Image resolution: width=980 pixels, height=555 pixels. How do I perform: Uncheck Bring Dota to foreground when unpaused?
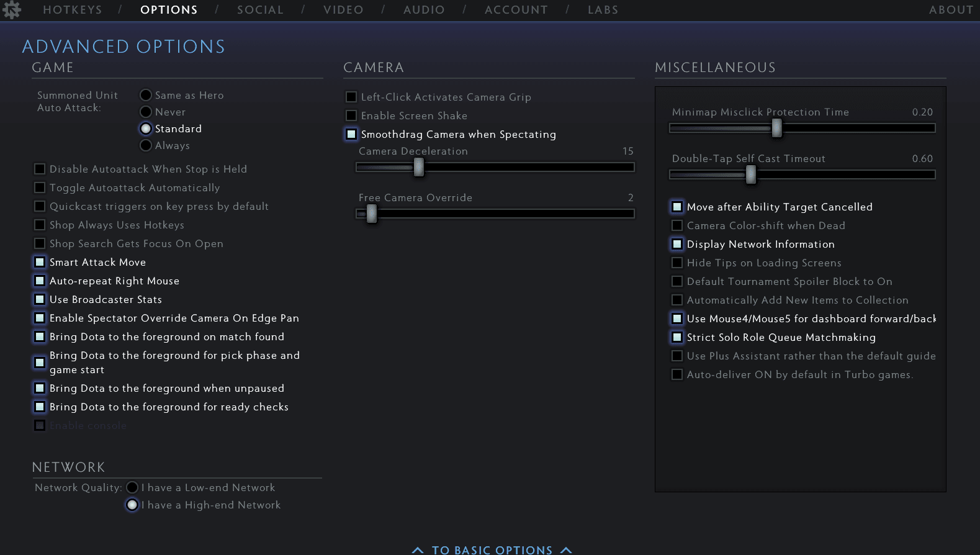click(x=40, y=388)
